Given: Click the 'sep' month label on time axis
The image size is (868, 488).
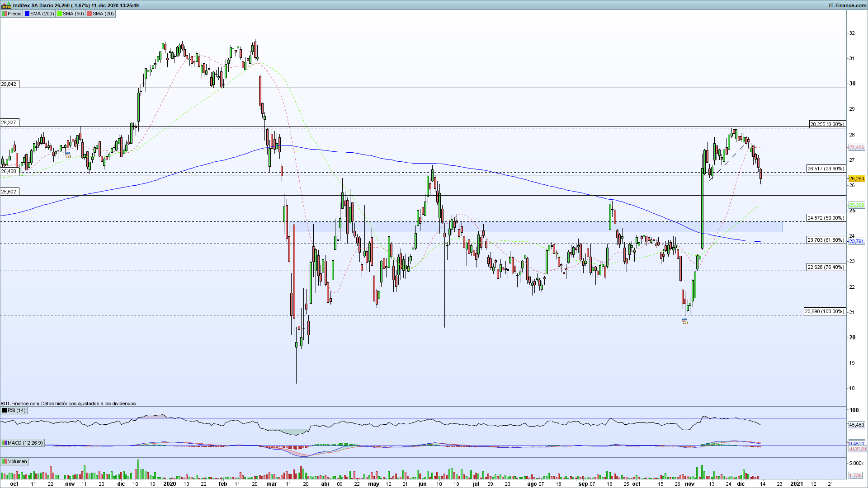Looking at the screenshot, I should point(583,483).
